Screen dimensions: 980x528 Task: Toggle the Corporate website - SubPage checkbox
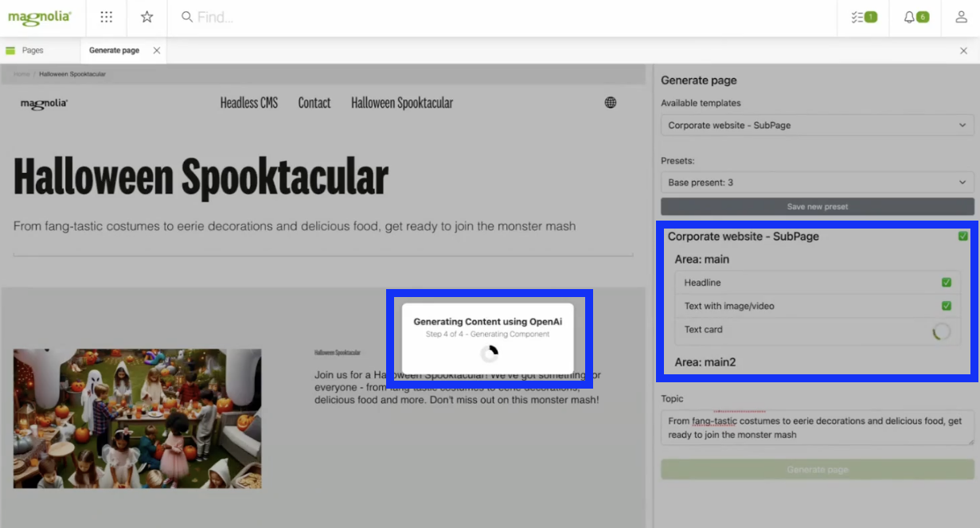[963, 237]
